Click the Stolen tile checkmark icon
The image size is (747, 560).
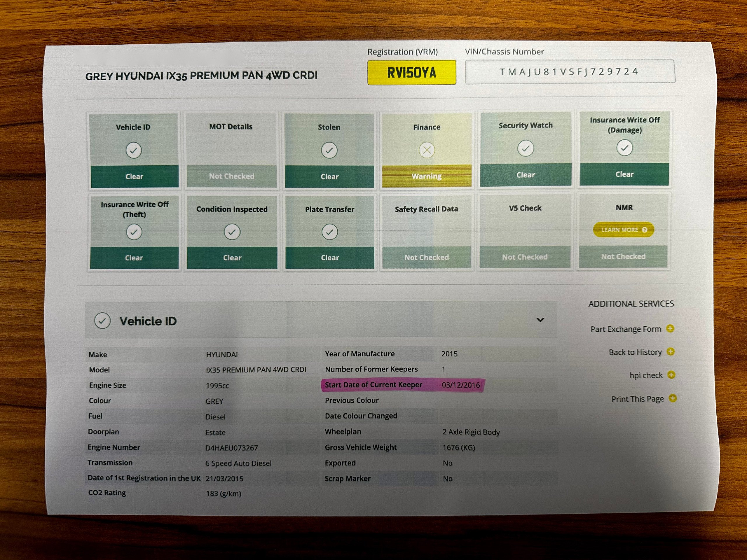pyautogui.click(x=329, y=150)
